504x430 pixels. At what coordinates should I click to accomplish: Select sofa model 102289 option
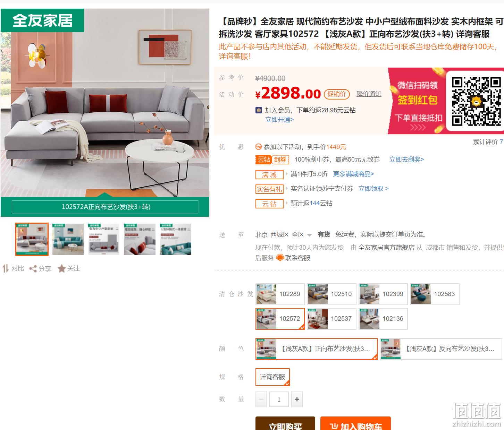(280, 294)
